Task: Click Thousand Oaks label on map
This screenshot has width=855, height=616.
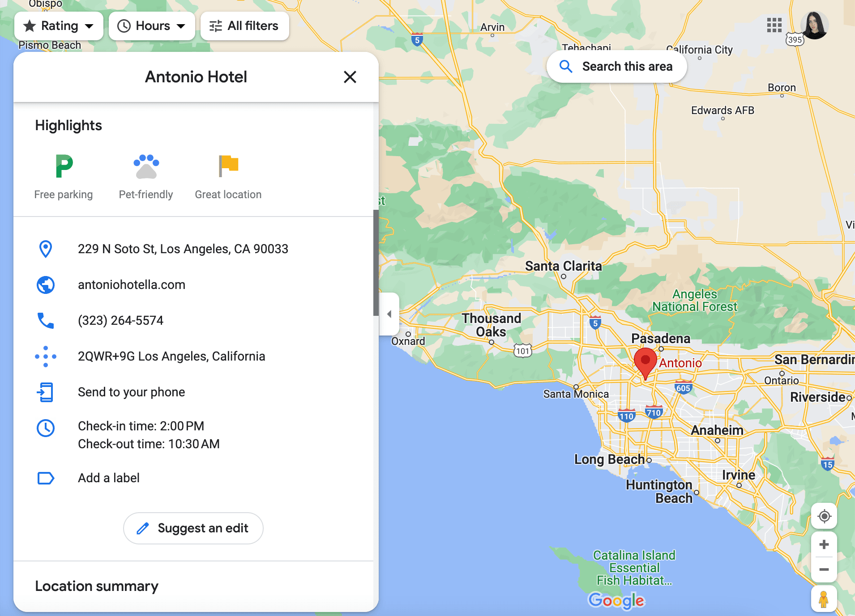Action: pyautogui.click(x=492, y=325)
